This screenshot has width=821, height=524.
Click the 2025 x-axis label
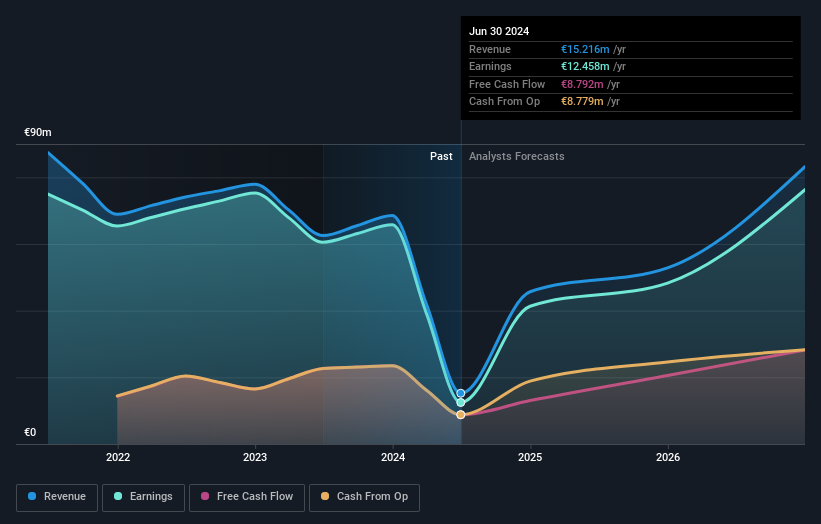pyautogui.click(x=530, y=457)
